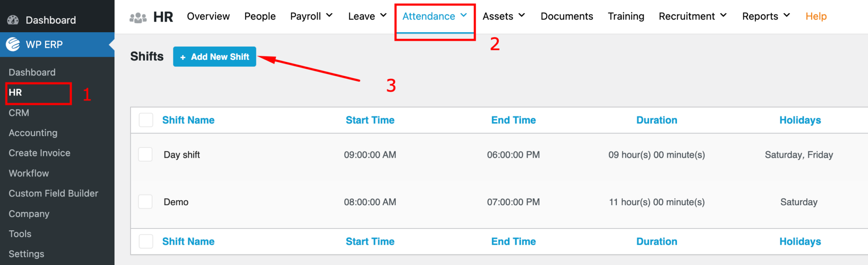Select the WP ERP sidebar icon
Image resolution: width=868 pixels, height=265 pixels.
pyautogui.click(x=12, y=45)
